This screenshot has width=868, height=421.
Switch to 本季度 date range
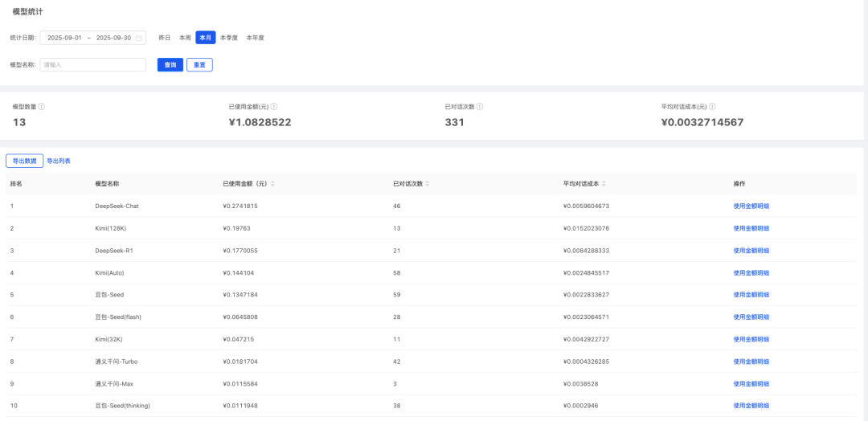pyautogui.click(x=230, y=38)
